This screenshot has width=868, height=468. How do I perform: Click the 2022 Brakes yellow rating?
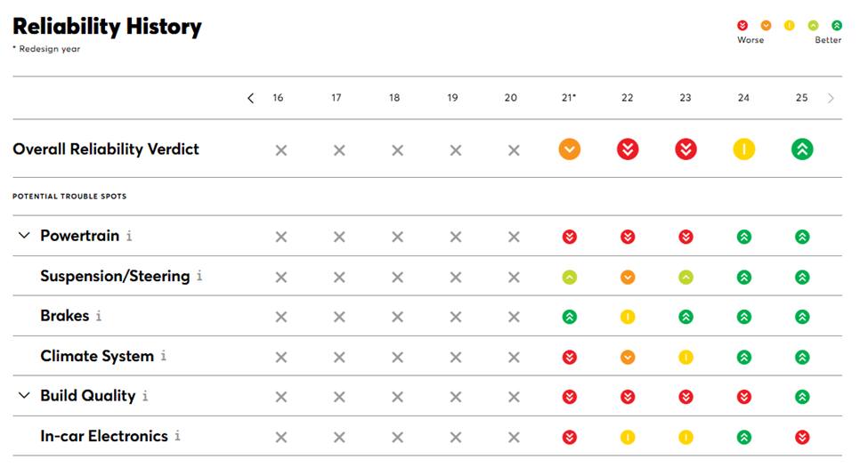click(x=628, y=317)
